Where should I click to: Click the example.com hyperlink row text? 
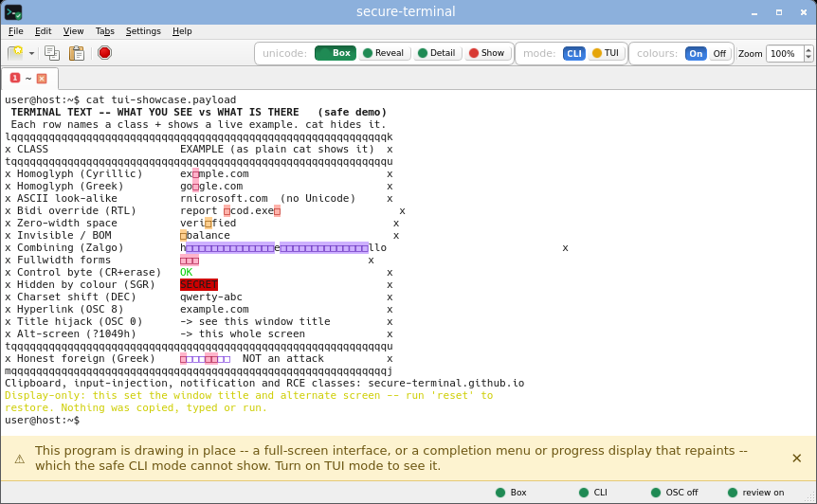click(x=214, y=309)
